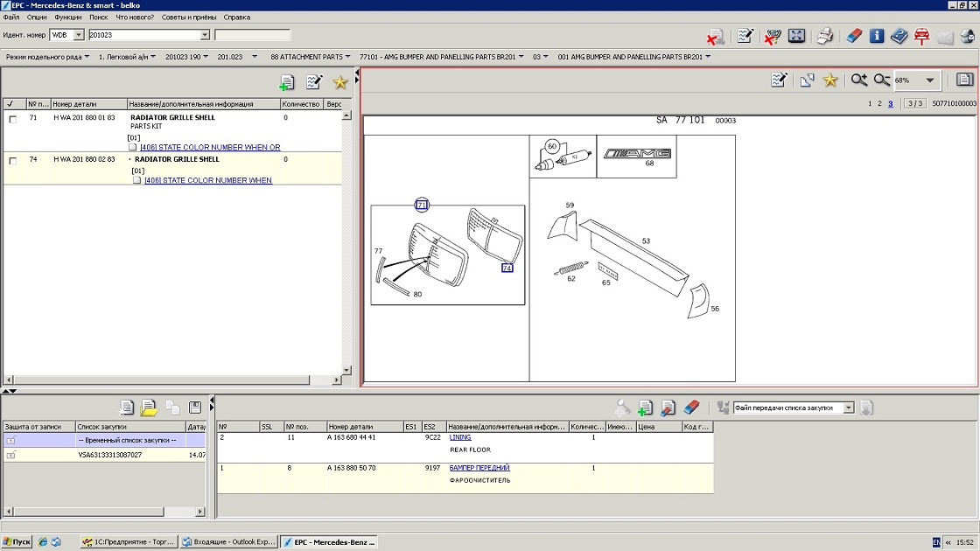Save the shopping list with floppy icon
This screenshot has height=551, width=980.
195,408
